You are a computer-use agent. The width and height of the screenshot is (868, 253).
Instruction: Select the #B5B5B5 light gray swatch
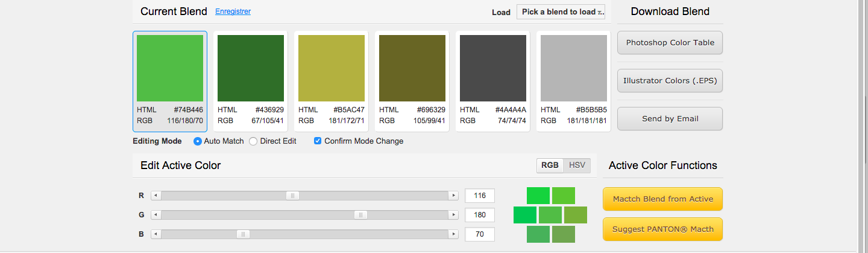[574, 68]
